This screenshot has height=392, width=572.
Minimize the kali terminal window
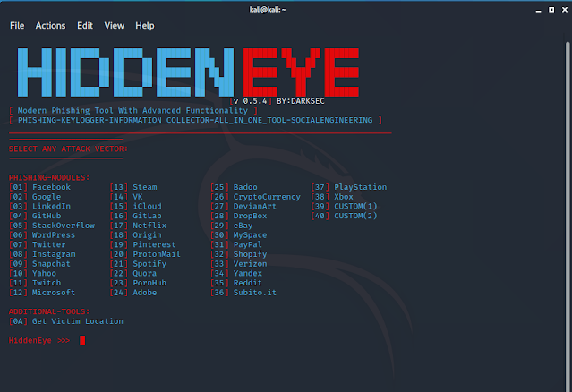point(538,10)
